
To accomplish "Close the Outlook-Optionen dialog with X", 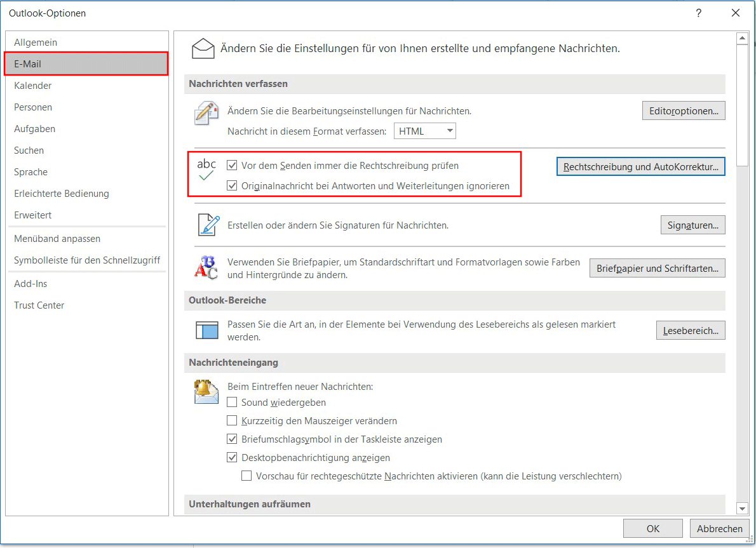I will point(735,13).
